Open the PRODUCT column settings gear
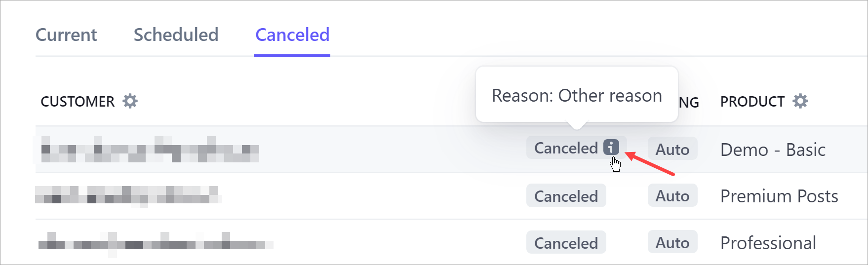The height and width of the screenshot is (265, 868). tap(800, 101)
